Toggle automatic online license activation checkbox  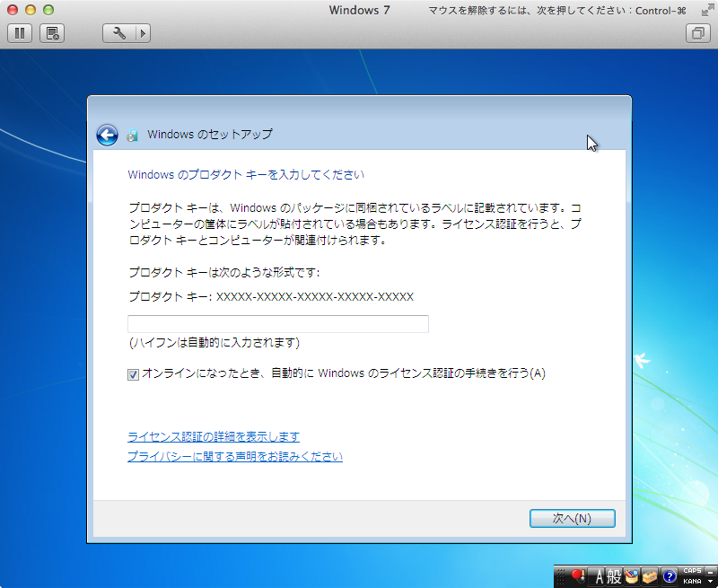(133, 374)
